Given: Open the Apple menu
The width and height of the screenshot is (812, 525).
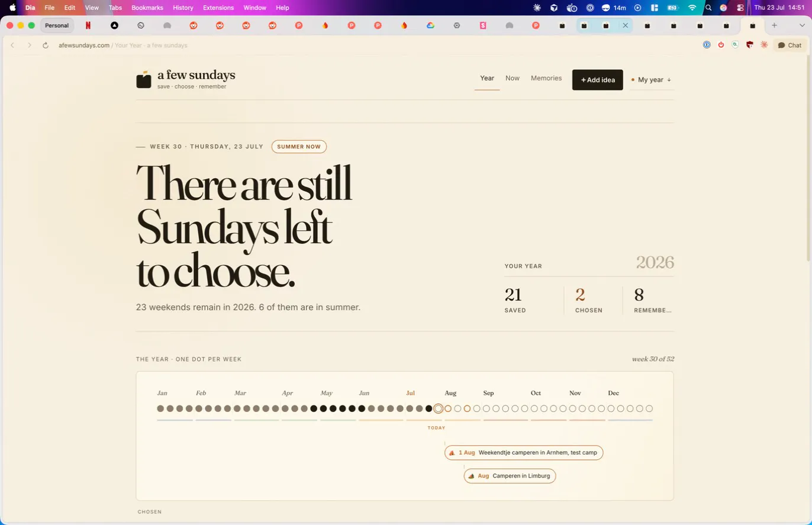Looking at the screenshot, I should coord(12,8).
